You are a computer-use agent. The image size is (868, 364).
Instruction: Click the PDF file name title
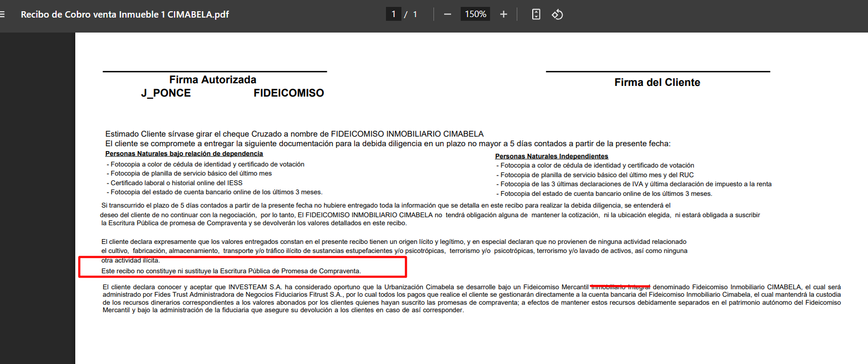pyautogui.click(x=124, y=14)
